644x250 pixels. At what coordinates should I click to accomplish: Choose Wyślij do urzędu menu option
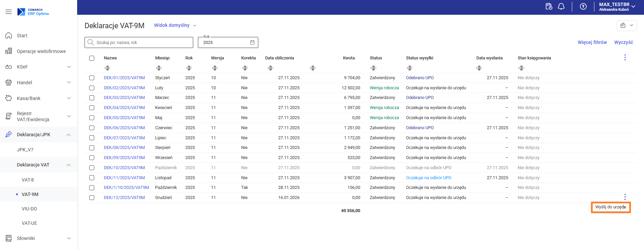(610, 207)
